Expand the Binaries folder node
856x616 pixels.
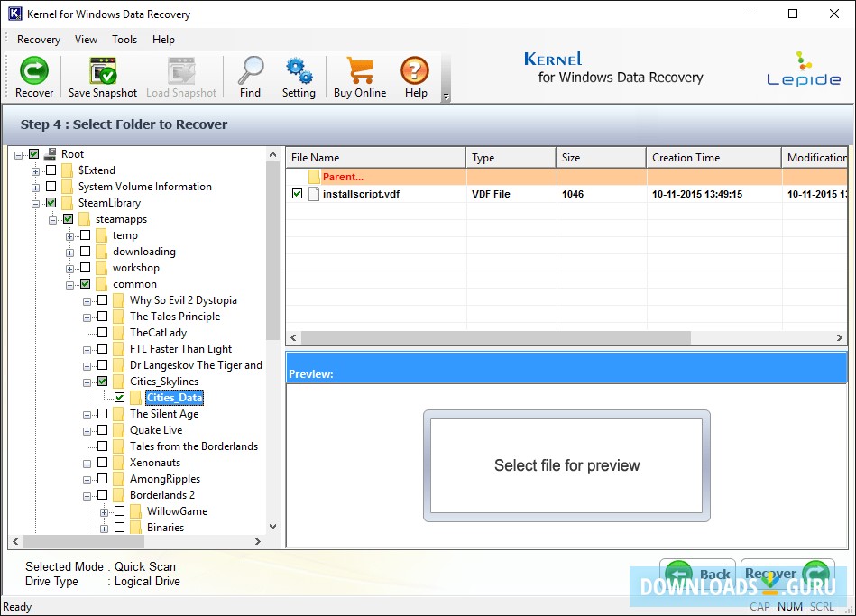tap(105, 529)
